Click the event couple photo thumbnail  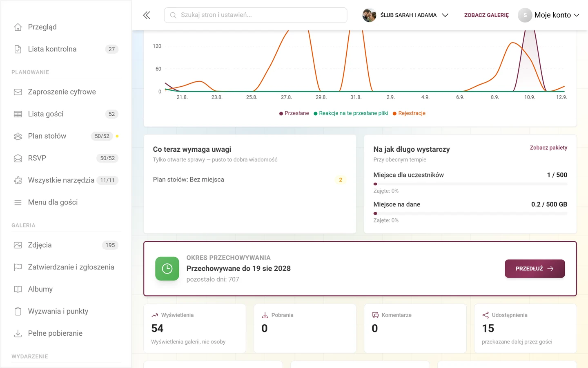[369, 15]
